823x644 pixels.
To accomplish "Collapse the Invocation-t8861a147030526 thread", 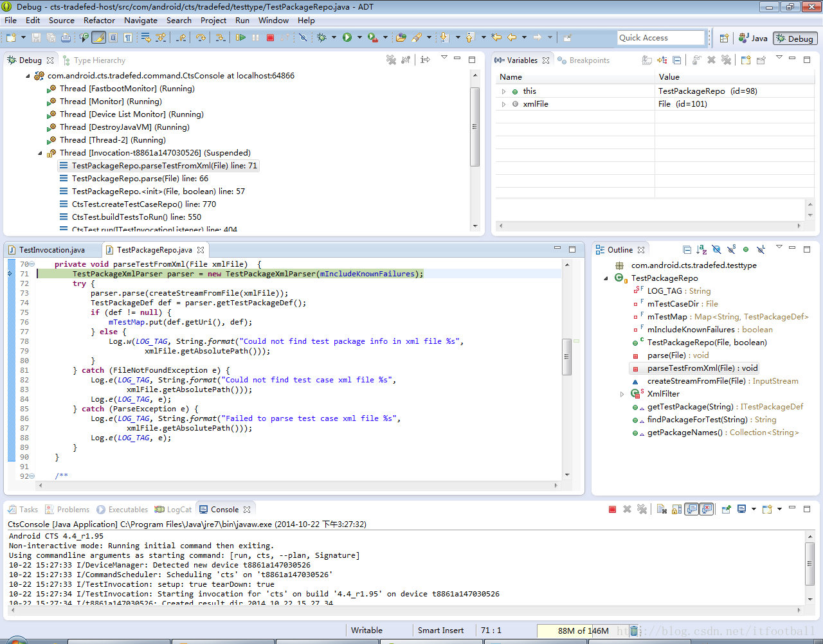I will tap(40, 153).
